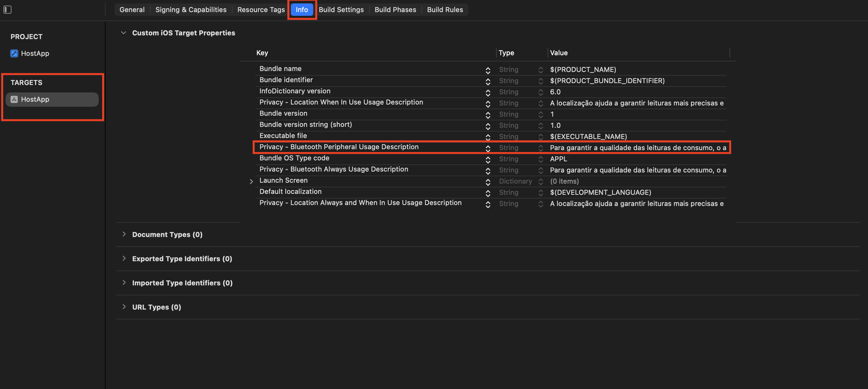Viewport: 868px width, 389px height.
Task: Open key stepper for Bundle OS Type code
Action: [488, 159]
